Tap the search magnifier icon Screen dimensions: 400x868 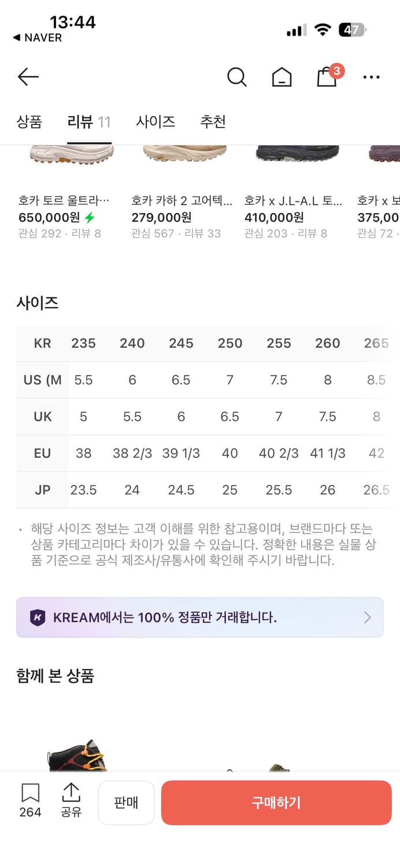[x=237, y=76]
